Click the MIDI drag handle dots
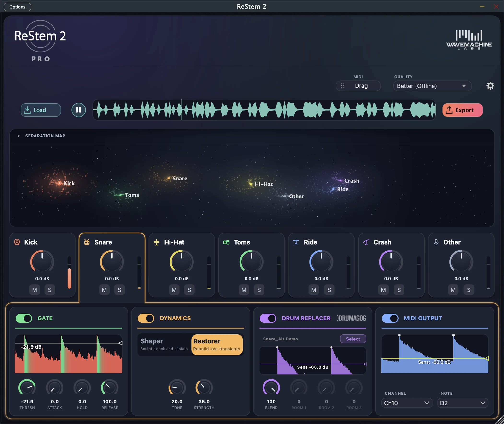 point(342,86)
